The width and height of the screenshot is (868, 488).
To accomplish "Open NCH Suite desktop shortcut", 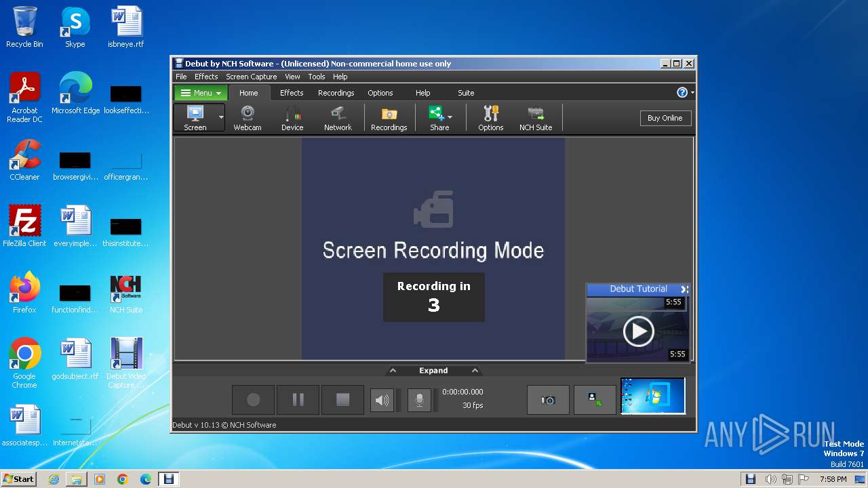I will 126,293.
